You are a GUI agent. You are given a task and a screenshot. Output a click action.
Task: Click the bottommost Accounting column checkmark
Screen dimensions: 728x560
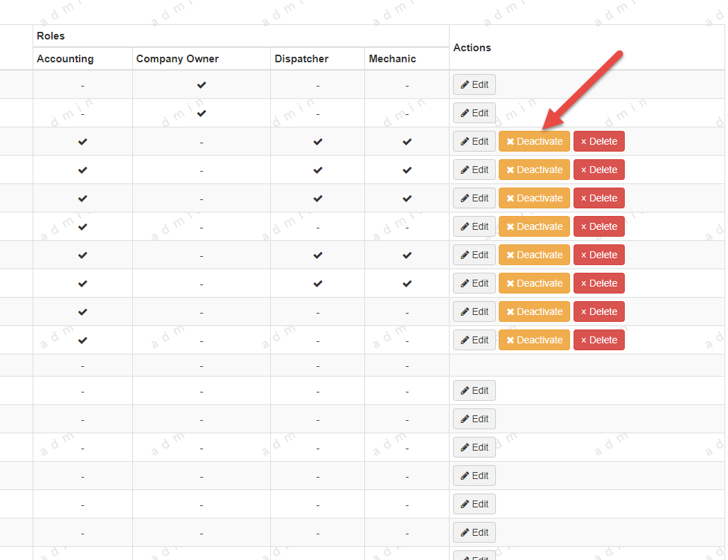point(82,341)
